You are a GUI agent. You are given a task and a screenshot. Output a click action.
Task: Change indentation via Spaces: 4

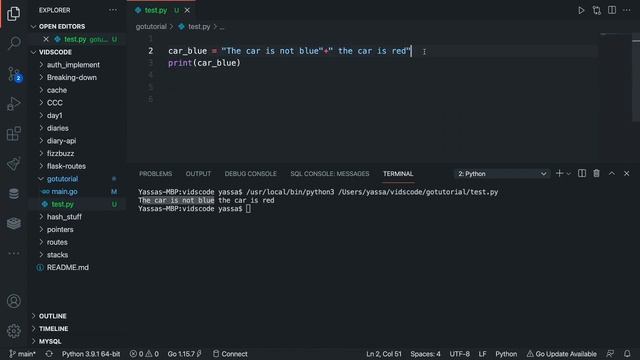[425, 354]
